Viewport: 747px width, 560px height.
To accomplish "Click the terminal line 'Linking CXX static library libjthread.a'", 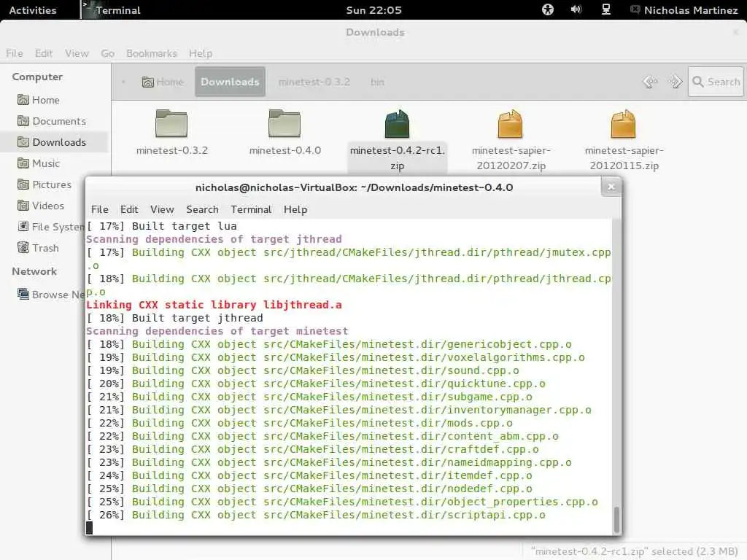I will pyautogui.click(x=214, y=305).
